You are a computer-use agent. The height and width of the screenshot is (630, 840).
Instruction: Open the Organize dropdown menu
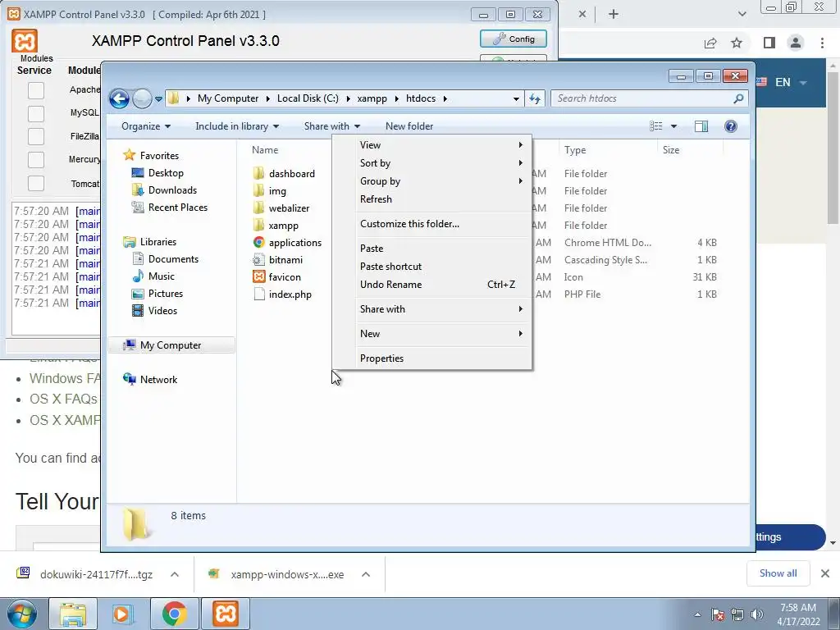pos(146,126)
